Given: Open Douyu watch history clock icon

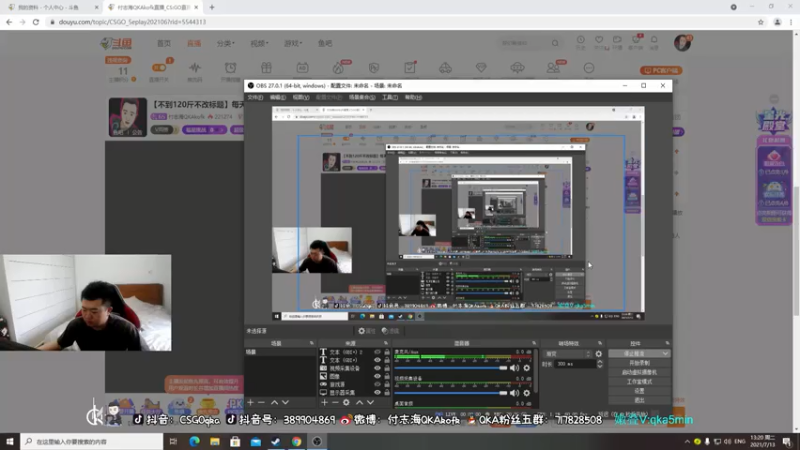Looking at the screenshot, I should [x=581, y=40].
